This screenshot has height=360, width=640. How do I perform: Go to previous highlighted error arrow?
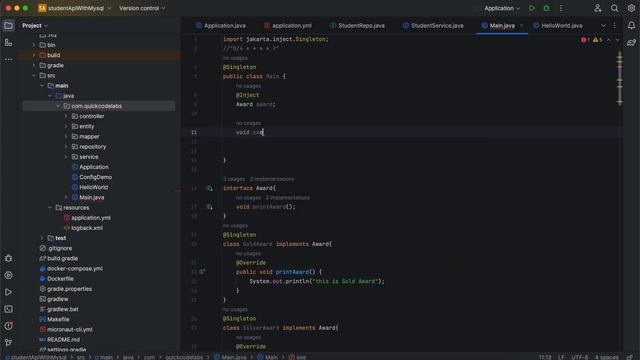[x=609, y=40]
